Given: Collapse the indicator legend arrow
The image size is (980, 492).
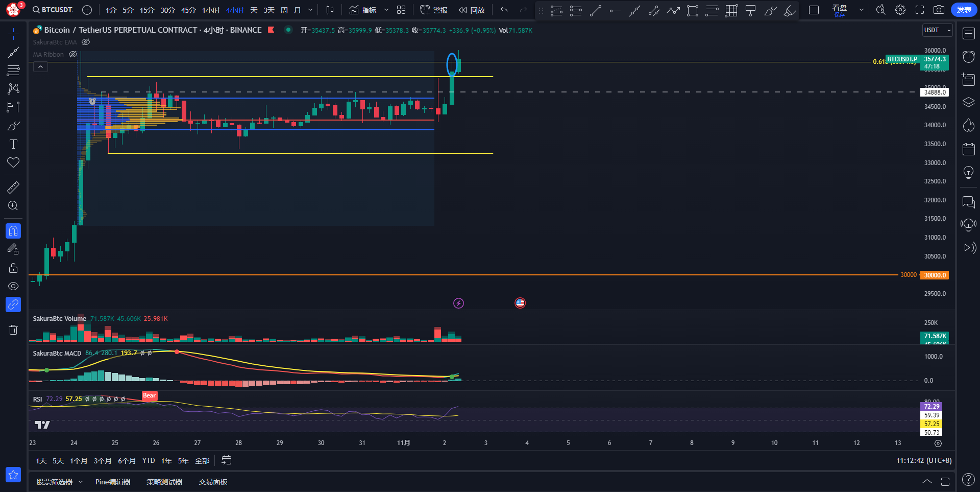Looking at the screenshot, I should [x=40, y=66].
